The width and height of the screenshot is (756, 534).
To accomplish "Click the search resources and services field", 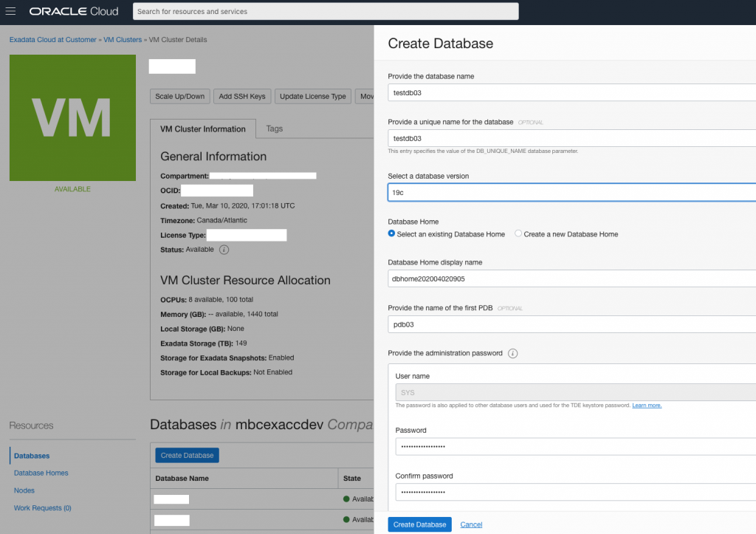I will pos(326,12).
